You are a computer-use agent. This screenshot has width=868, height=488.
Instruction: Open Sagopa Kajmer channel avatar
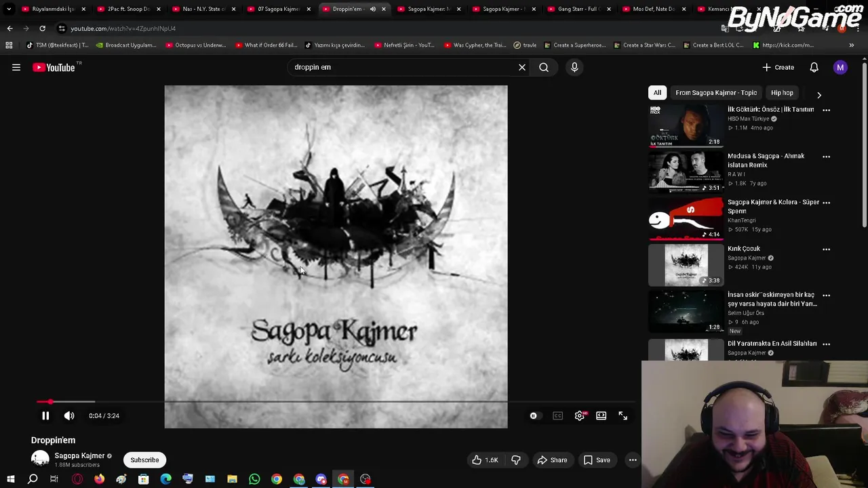coord(40,459)
